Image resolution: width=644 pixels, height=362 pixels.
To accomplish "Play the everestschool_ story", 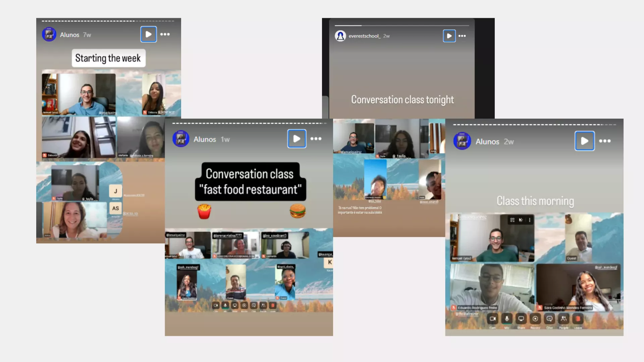I will pyautogui.click(x=449, y=36).
